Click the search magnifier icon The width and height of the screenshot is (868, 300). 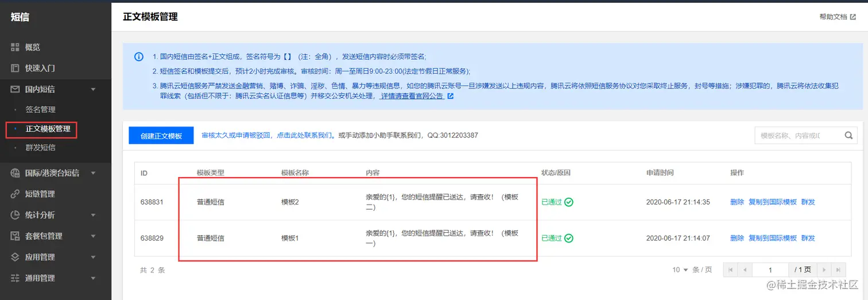tap(848, 136)
